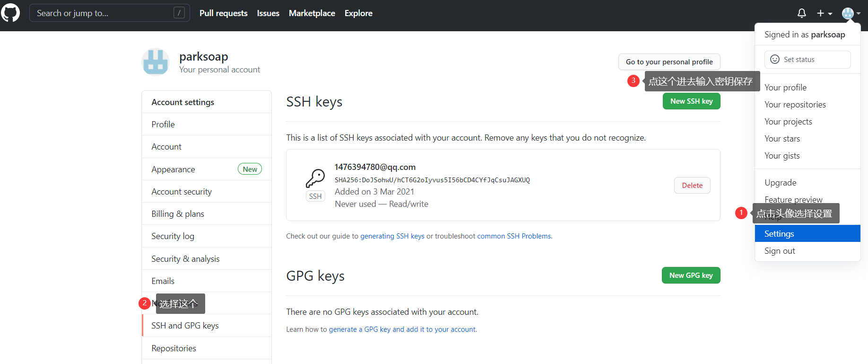Open Repositories settings in sidebar
This screenshot has height=364, width=868.
tap(207, 348)
